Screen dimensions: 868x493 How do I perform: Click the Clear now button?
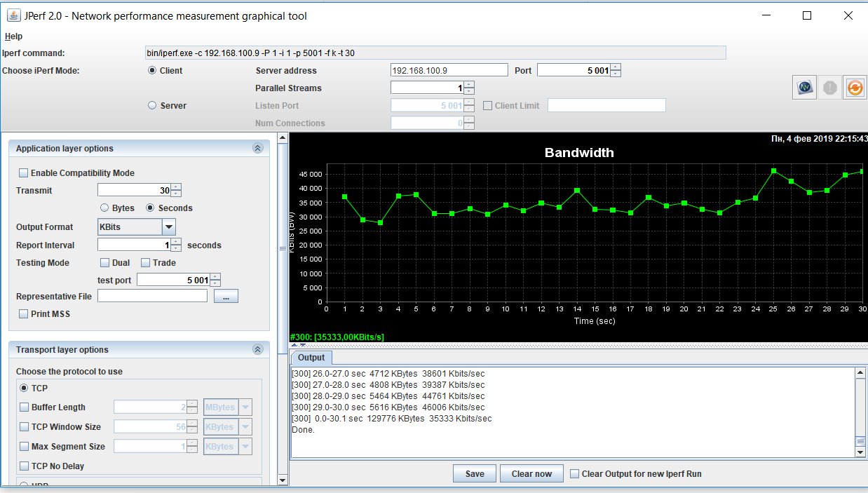(532, 474)
